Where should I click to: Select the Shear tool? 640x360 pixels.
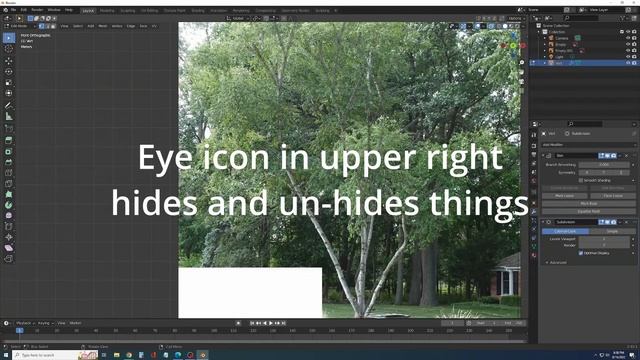(9, 248)
